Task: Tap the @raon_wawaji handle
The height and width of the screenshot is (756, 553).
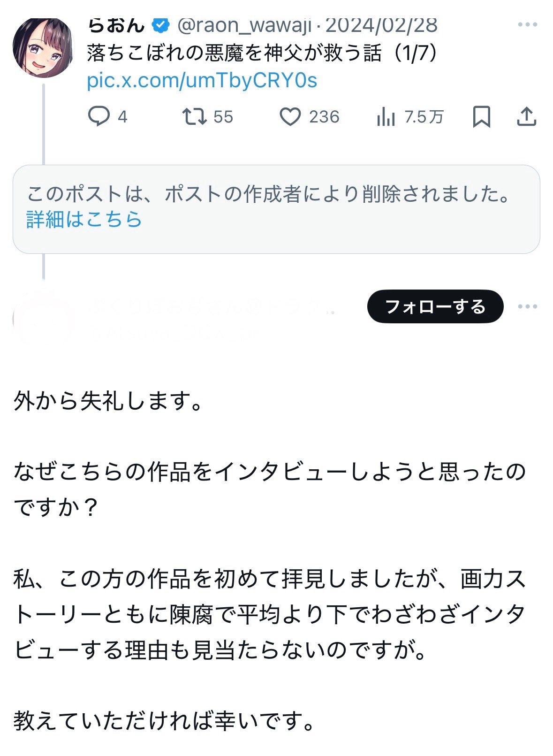Action: 244,25
